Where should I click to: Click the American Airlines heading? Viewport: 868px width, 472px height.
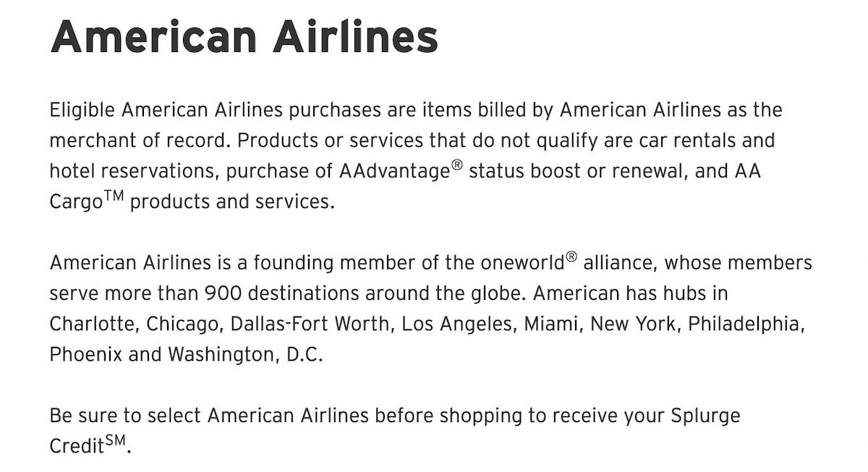coord(244,35)
